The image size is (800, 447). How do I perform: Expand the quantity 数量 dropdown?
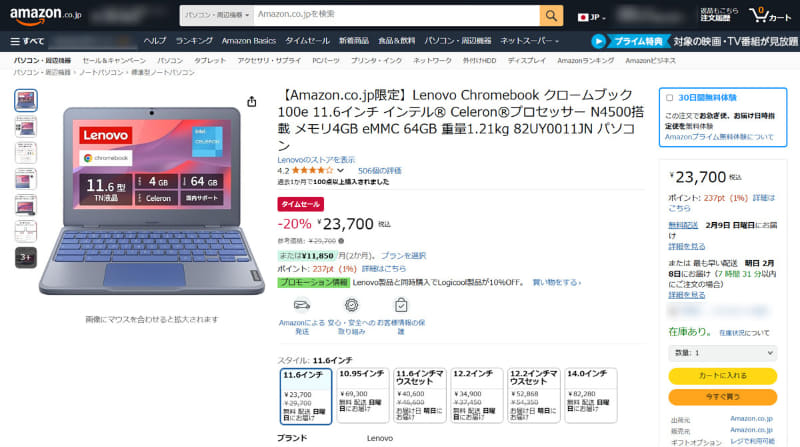[x=722, y=353]
